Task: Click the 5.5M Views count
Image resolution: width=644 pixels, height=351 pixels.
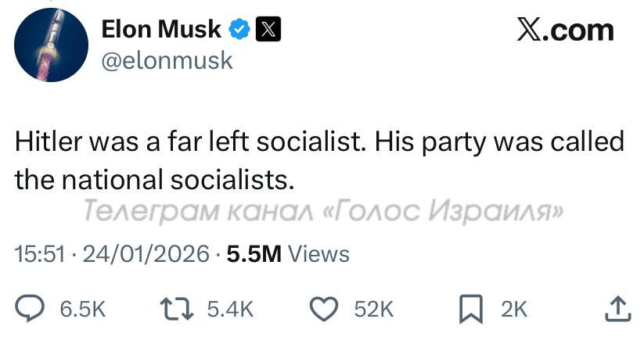Action: click(x=287, y=253)
